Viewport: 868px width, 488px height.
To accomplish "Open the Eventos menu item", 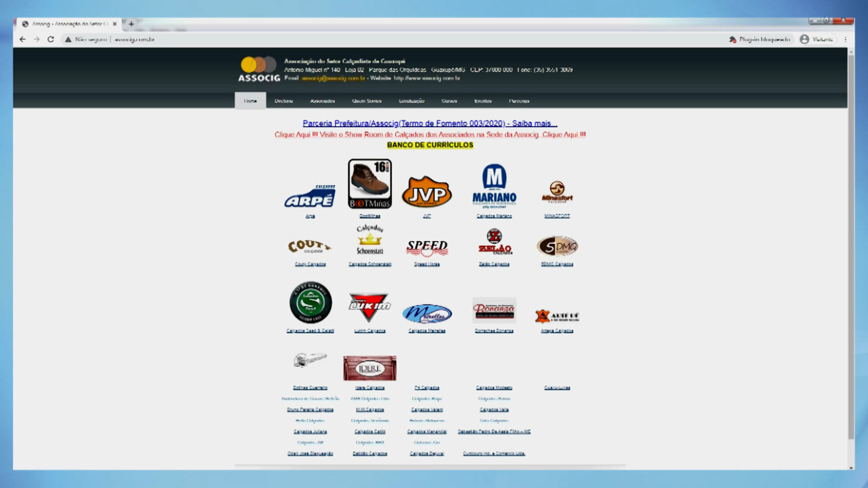I will [483, 101].
